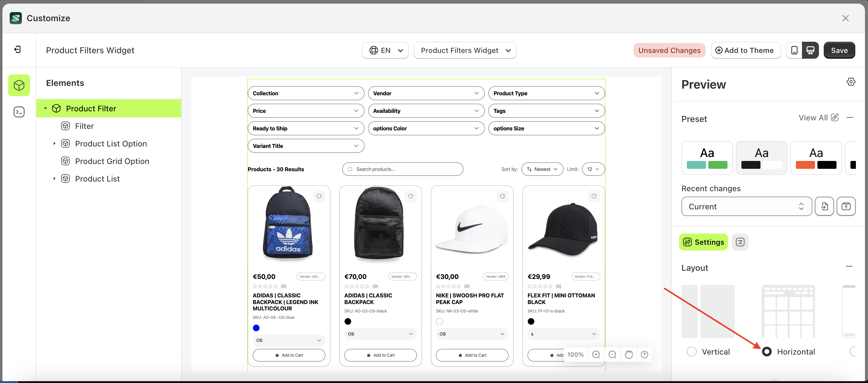The image size is (868, 383).
Task: Zoom in on the canvas
Action: coord(596,354)
